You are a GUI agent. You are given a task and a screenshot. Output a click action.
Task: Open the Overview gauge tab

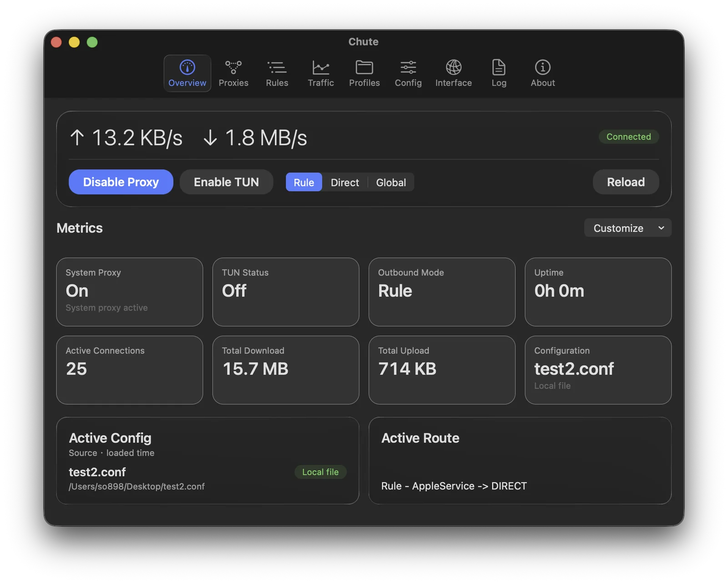[187, 73]
